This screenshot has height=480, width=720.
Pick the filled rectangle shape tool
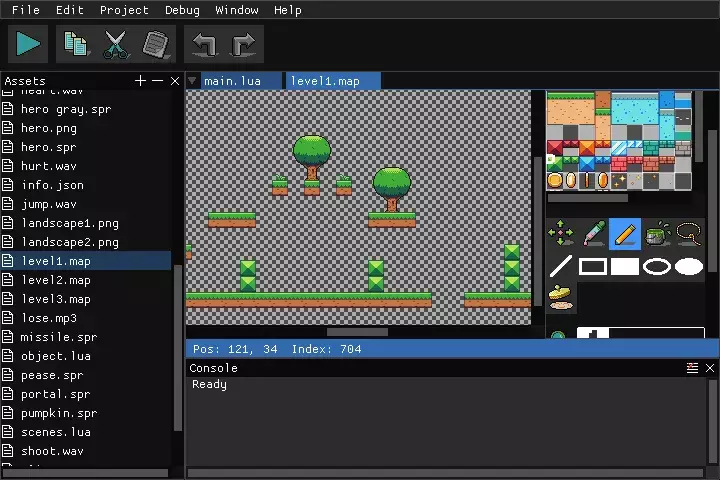pos(625,266)
